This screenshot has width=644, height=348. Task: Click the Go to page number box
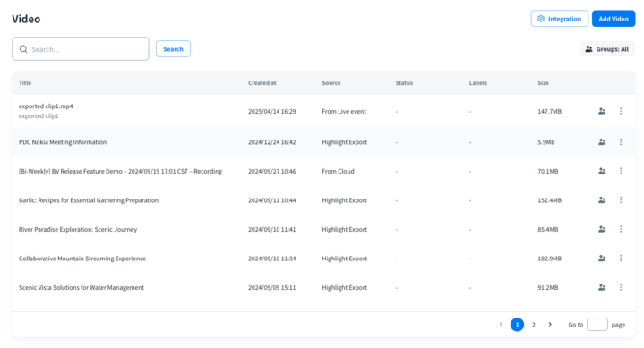[x=597, y=325]
